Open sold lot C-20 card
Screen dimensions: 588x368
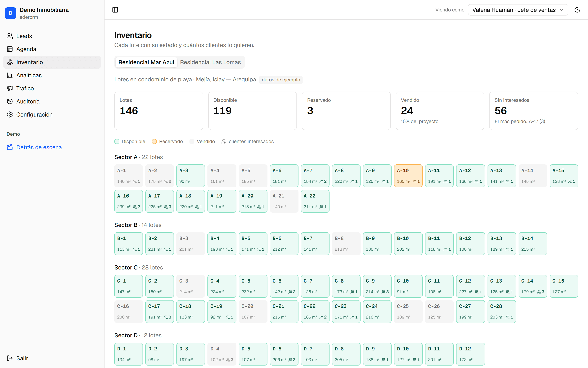click(x=253, y=312)
